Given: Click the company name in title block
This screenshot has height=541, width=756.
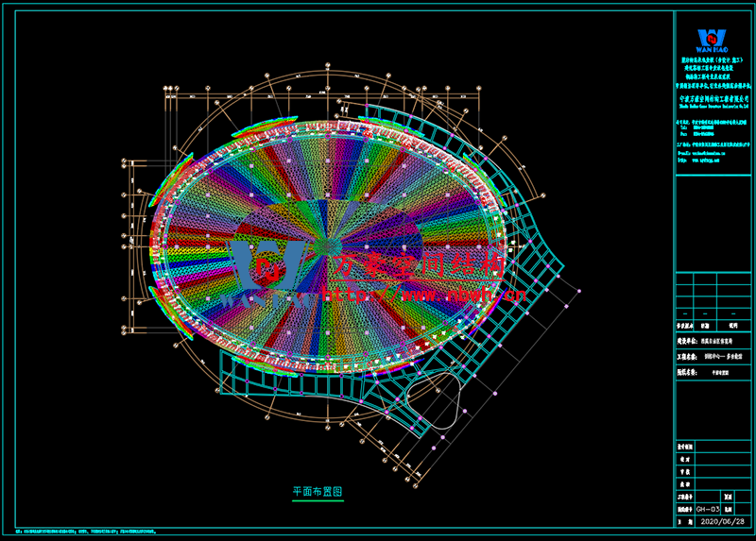Looking at the screenshot, I should 713,98.
